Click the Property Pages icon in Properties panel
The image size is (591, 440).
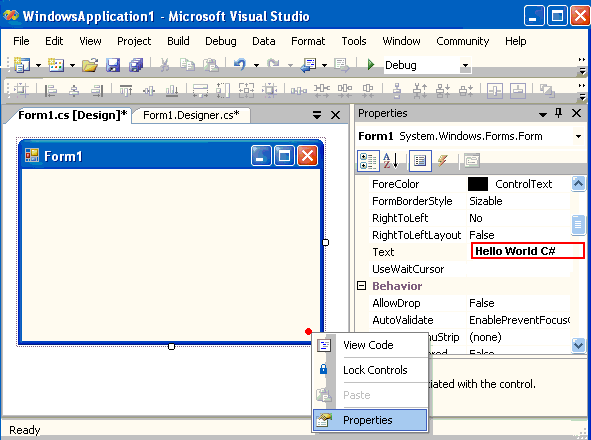[472, 161]
